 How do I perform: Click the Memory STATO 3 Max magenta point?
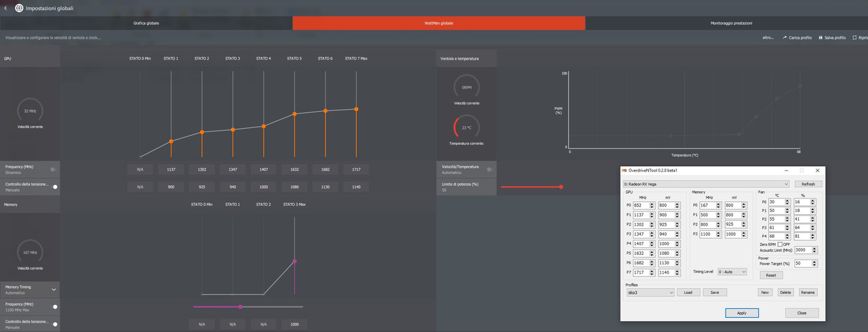294,261
